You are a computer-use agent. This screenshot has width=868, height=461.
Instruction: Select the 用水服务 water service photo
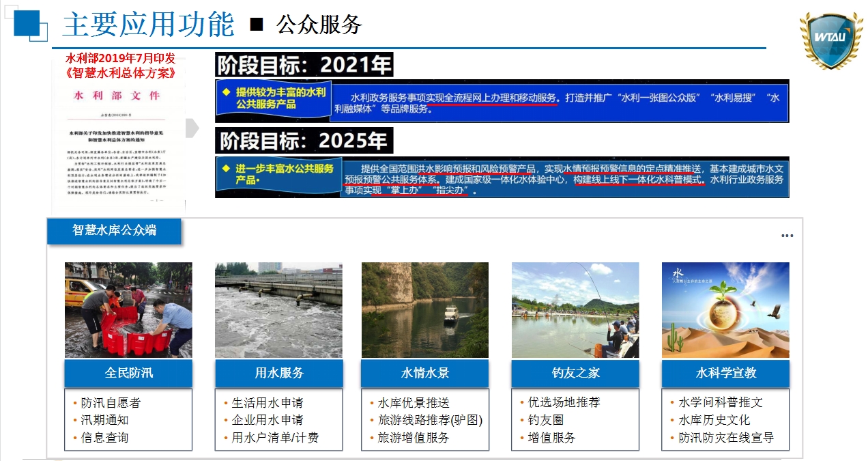(278, 309)
